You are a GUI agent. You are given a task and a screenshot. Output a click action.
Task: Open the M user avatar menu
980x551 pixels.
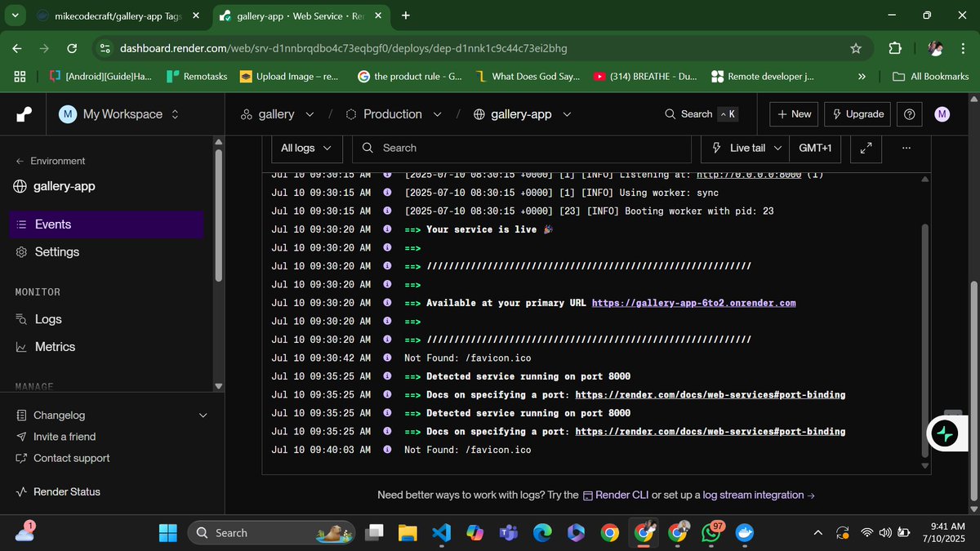coord(942,114)
